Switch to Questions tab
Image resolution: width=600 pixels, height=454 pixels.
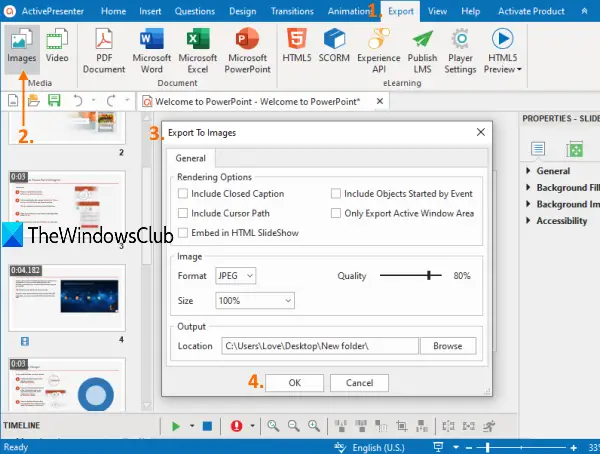pyautogui.click(x=195, y=11)
